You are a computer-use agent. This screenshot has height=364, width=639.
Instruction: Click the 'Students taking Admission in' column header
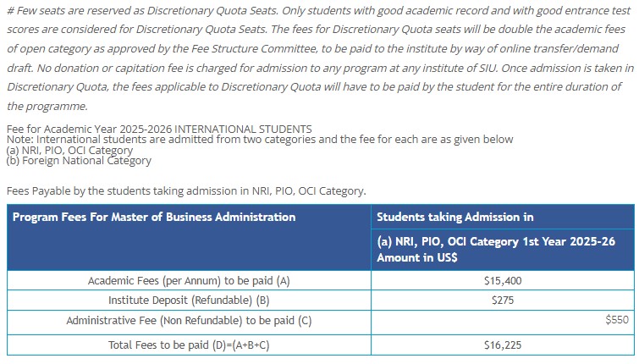455,217
